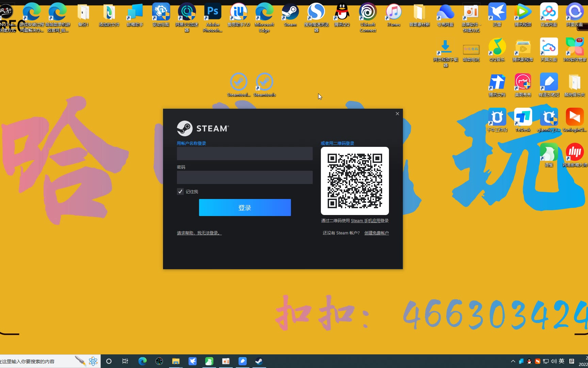
Task: Open the 网易UU加速器 desktop icon
Action: point(187,13)
